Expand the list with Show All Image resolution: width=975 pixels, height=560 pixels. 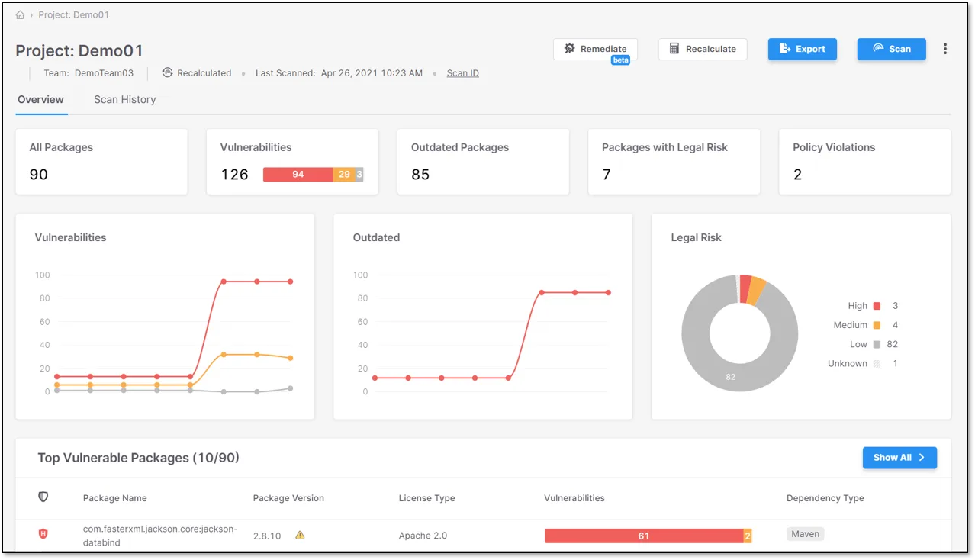(x=899, y=458)
